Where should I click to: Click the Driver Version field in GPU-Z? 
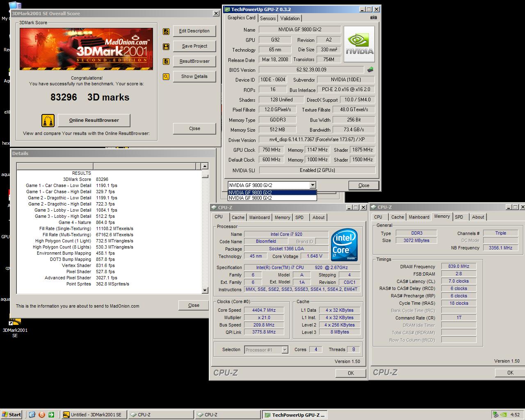pyautogui.click(x=317, y=139)
